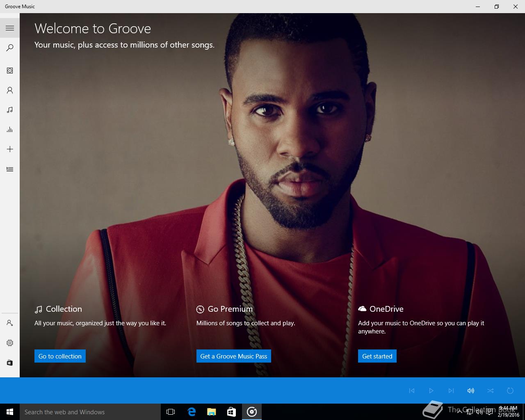Click the cloud icon beside OneDrive
Image resolution: width=525 pixels, height=420 pixels.
362,308
